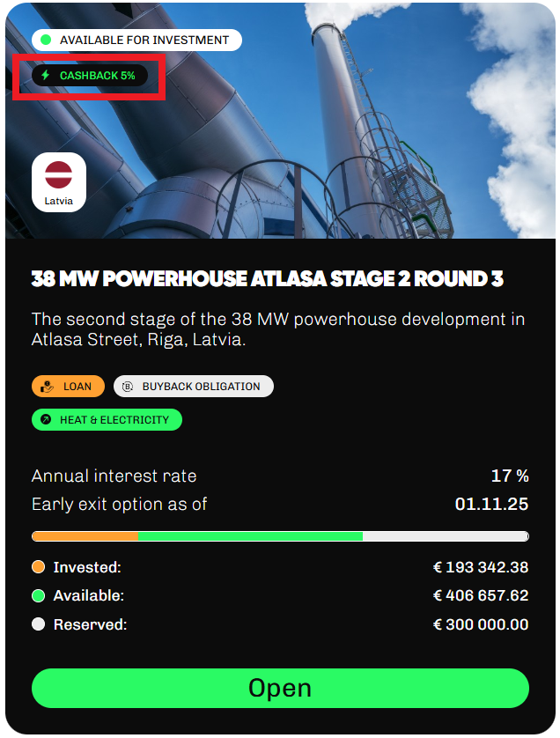This screenshot has height=738, width=560.
Task: Select the LOAN tag
Action: click(x=68, y=387)
